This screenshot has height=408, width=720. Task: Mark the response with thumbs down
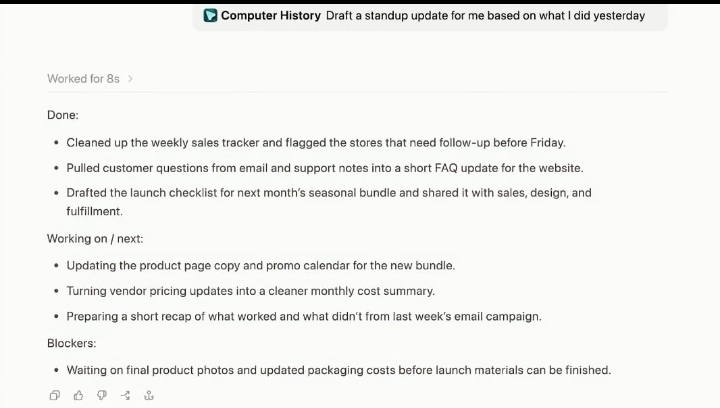(x=101, y=395)
